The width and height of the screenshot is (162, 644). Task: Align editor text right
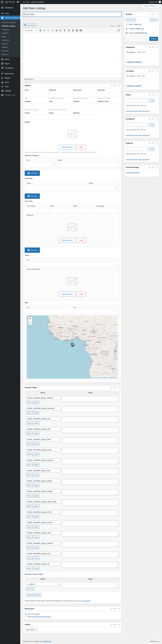click(x=69, y=30)
